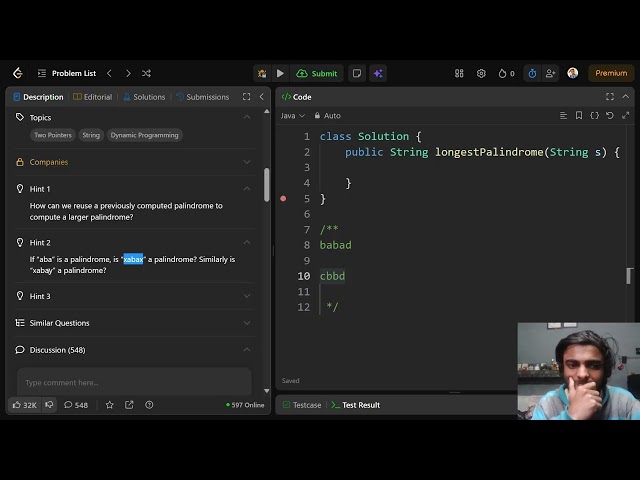The width and height of the screenshot is (640, 480).
Task: Click the webcam video thumbnail
Action: (x=579, y=371)
